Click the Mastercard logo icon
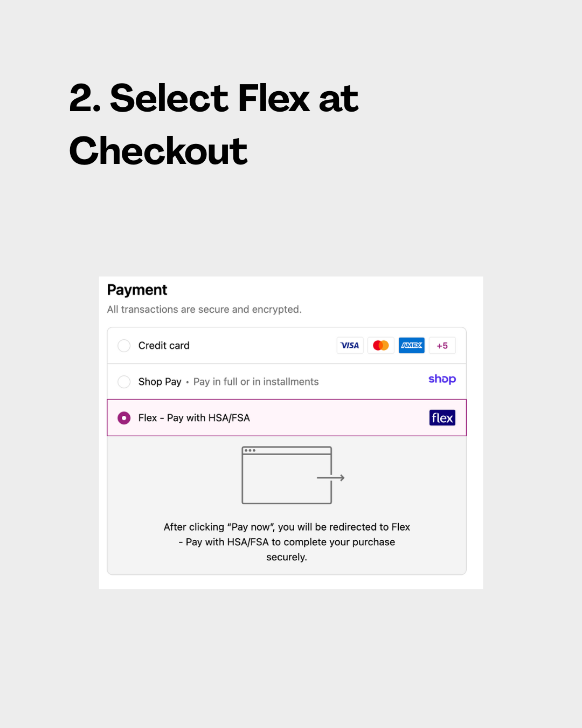The height and width of the screenshot is (728, 582). pos(381,346)
